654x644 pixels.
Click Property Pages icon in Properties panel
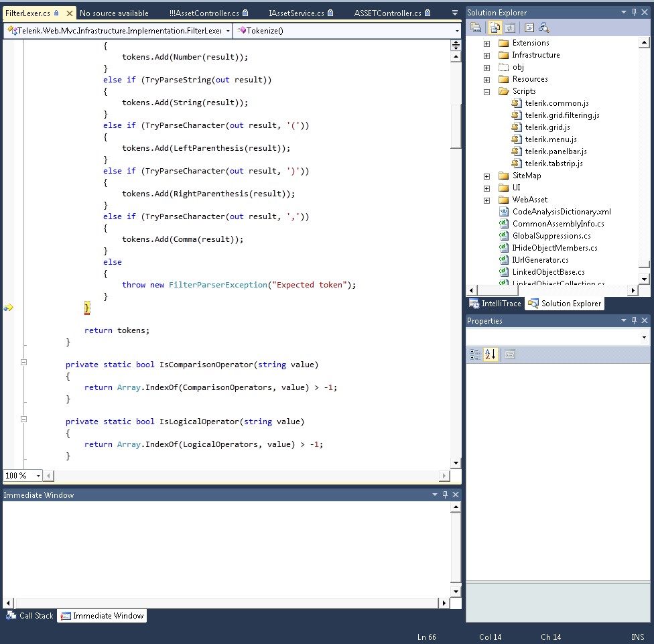point(510,355)
